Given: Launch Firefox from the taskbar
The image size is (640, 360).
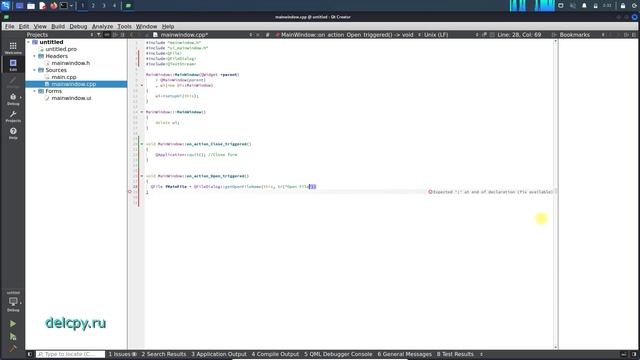Looking at the screenshot, I should click(x=53, y=6).
